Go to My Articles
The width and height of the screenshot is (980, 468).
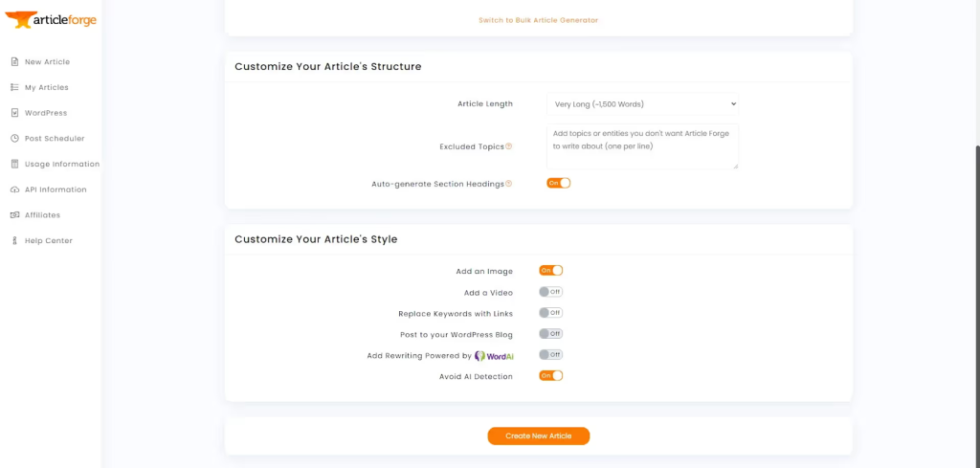pyautogui.click(x=47, y=87)
